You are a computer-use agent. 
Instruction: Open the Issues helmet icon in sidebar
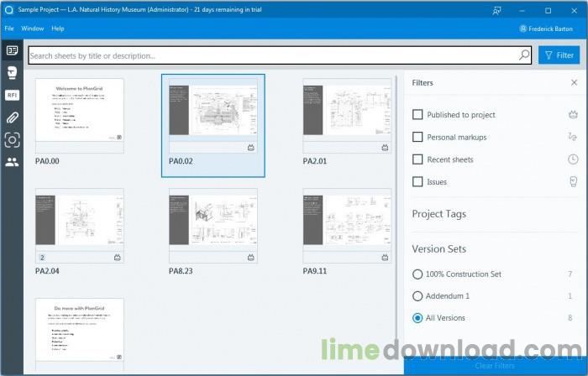point(12,72)
